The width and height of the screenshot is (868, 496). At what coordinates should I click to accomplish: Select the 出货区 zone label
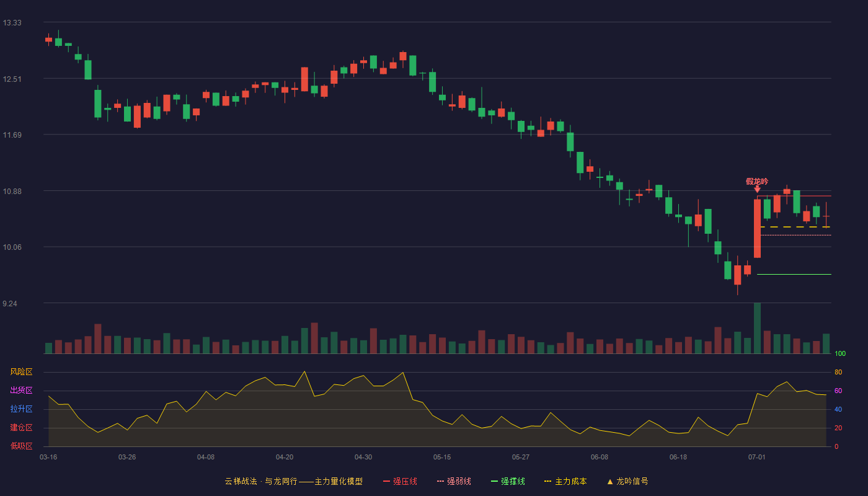[x=21, y=391]
